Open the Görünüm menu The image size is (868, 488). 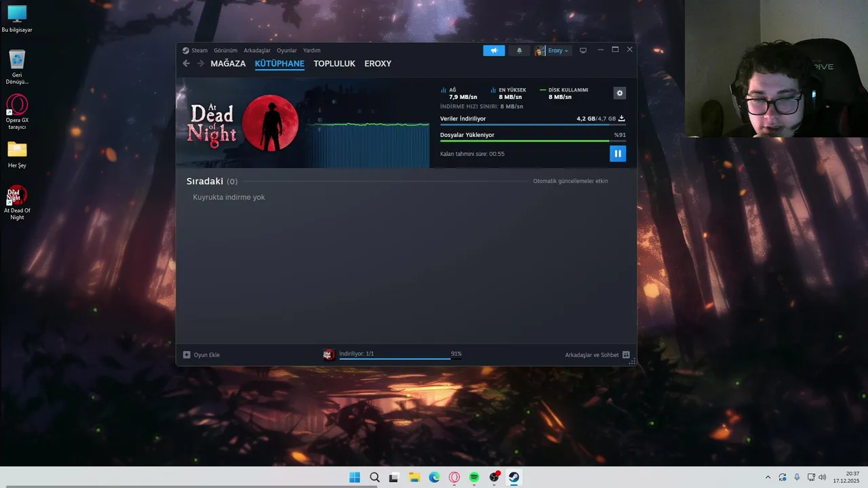click(226, 50)
